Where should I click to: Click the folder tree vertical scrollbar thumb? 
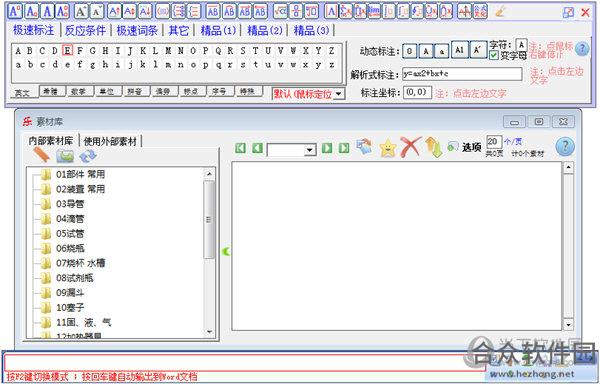[x=209, y=220]
